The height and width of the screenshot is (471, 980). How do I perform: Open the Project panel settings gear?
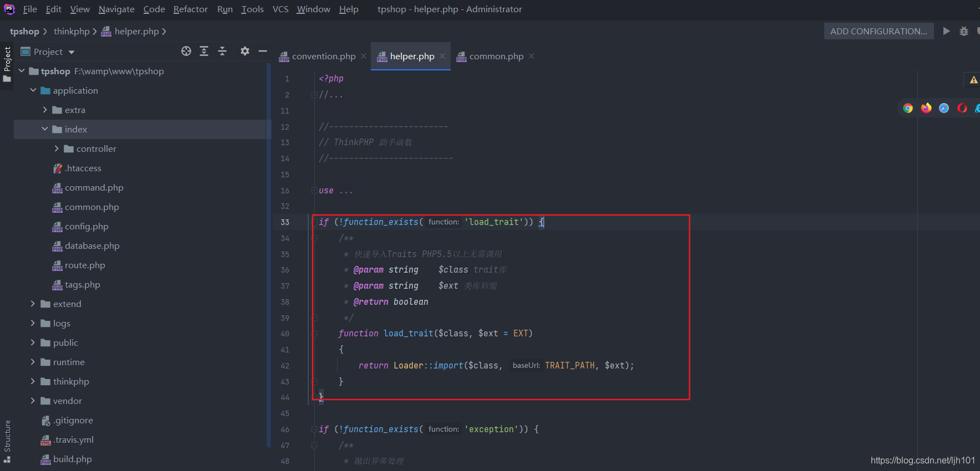245,51
